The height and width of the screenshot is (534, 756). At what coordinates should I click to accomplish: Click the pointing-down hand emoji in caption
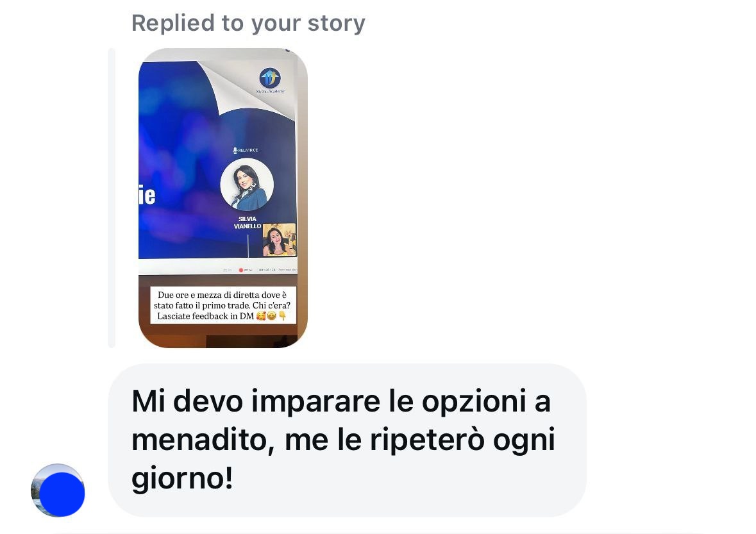(x=283, y=315)
